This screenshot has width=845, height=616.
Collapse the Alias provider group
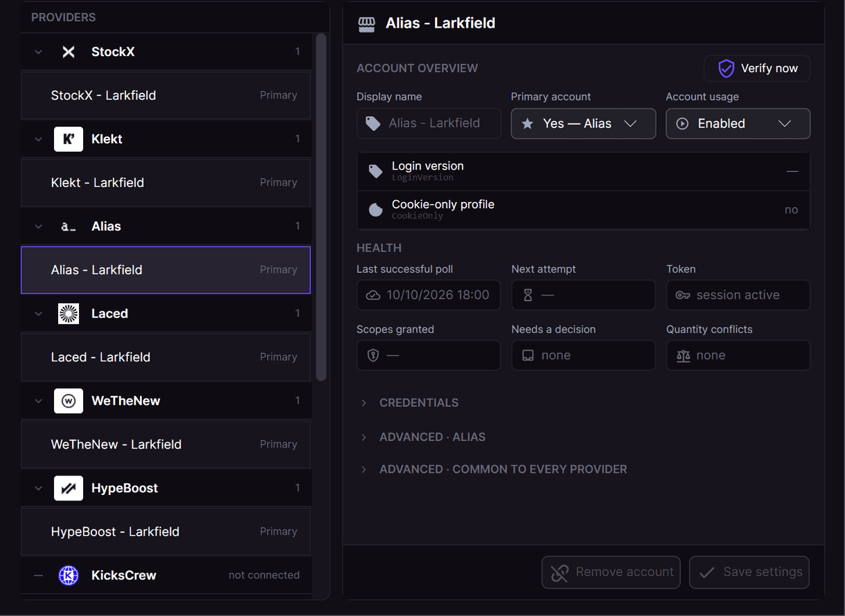39,226
